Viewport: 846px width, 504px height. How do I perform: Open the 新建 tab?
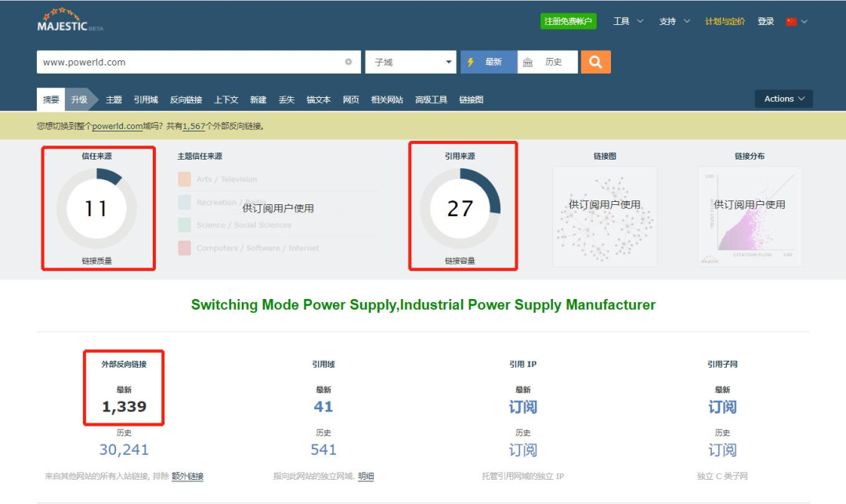pyautogui.click(x=258, y=99)
